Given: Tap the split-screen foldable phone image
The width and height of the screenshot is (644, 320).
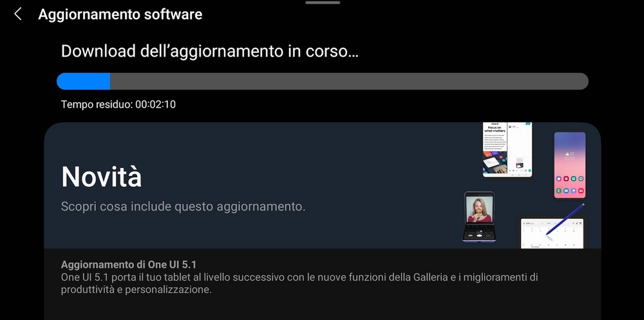Looking at the screenshot, I should [507, 149].
